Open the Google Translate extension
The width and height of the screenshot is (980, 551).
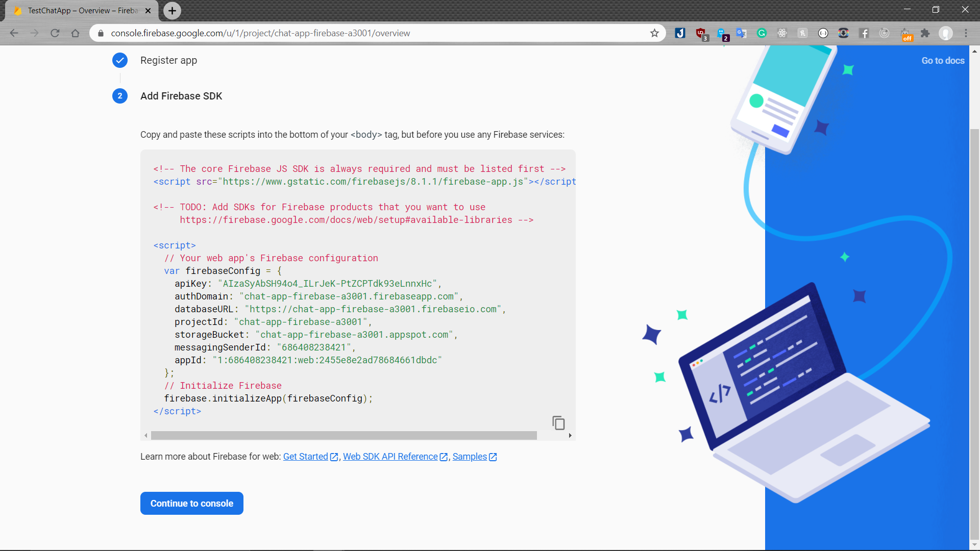click(741, 33)
